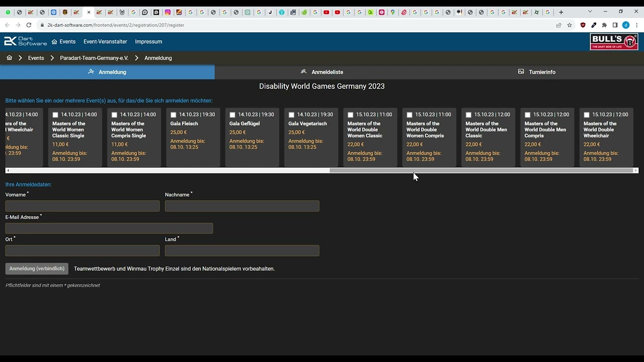Focus the Nachname input field
644x362 pixels.
[242, 206]
